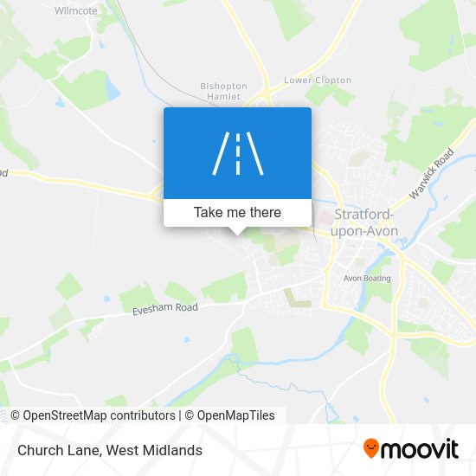This screenshot has height=476, width=476.
Task: Click the Lower Clopton label
Action: (318, 80)
